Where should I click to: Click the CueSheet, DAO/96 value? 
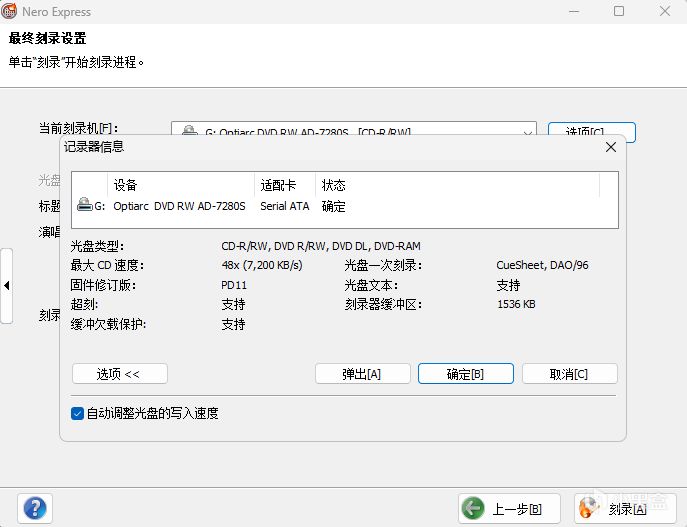pos(542,265)
